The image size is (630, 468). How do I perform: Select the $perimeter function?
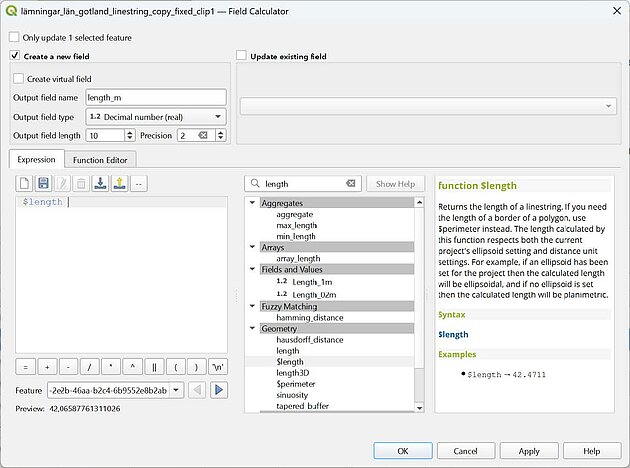pos(295,384)
